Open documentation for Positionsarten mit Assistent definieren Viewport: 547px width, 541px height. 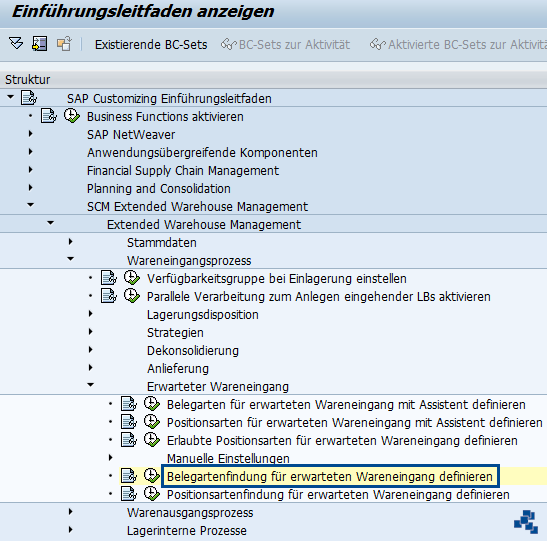click(129, 422)
